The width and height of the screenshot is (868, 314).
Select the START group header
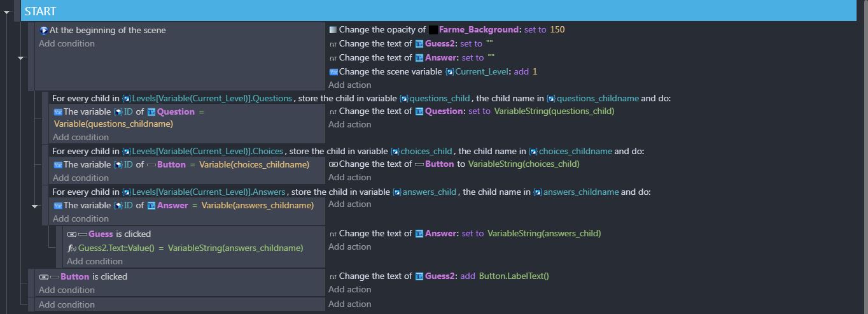[438, 11]
